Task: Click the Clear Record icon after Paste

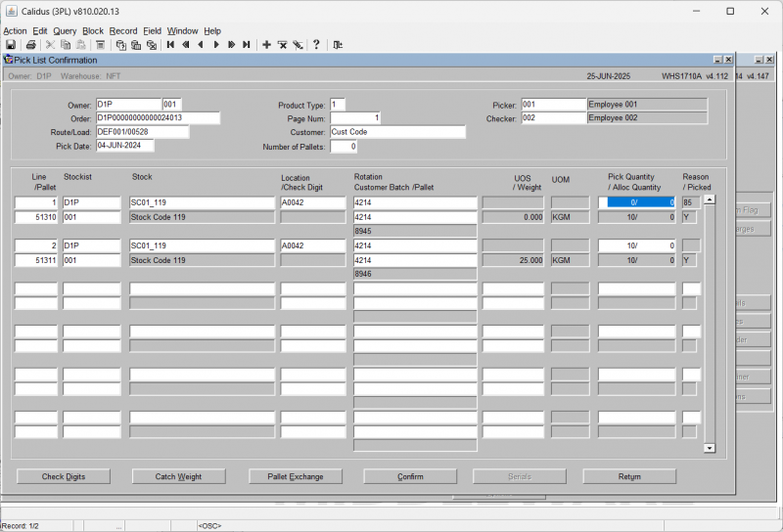Action: (101, 45)
